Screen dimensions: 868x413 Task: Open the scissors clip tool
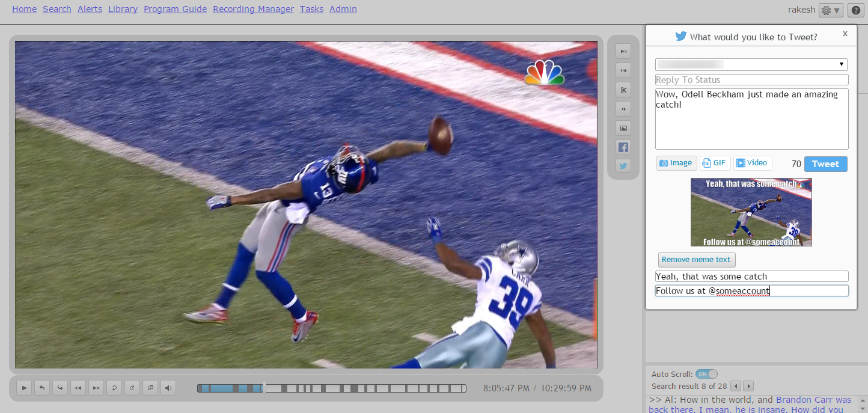pos(623,90)
